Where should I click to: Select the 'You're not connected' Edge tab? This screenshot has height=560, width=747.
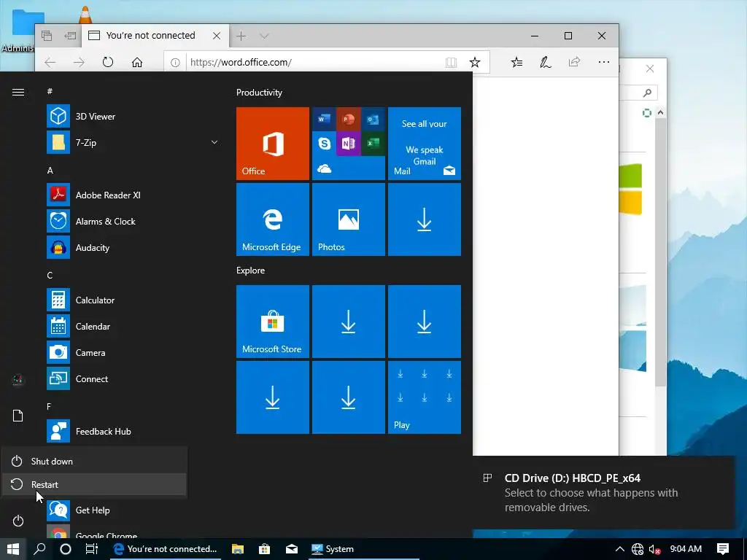[155, 36]
